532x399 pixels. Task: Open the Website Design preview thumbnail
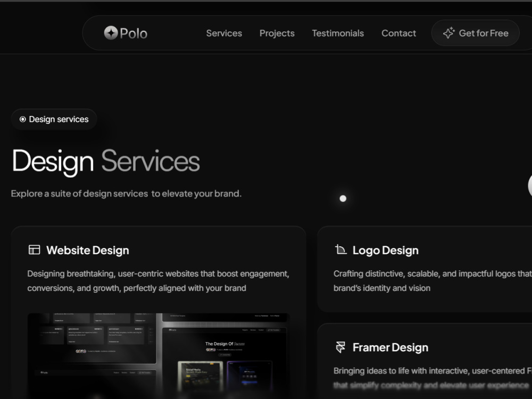click(159, 355)
